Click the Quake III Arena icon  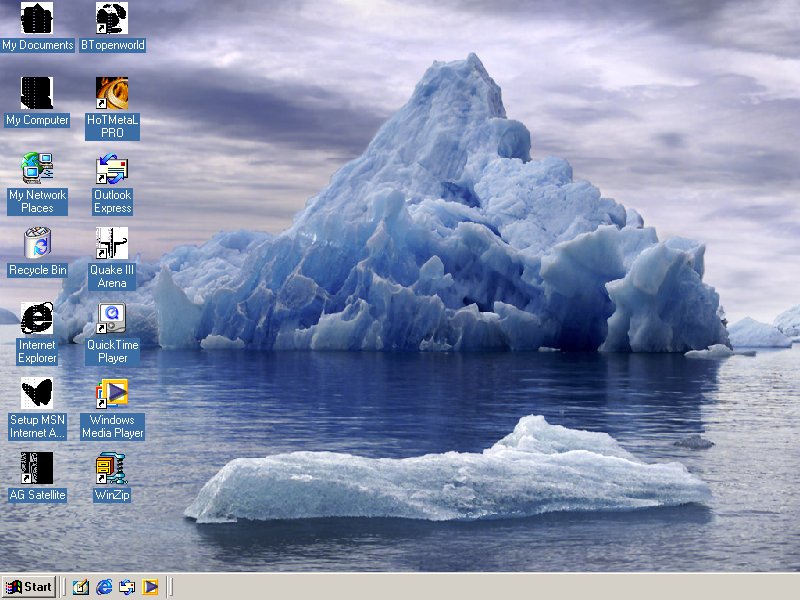pos(112,244)
